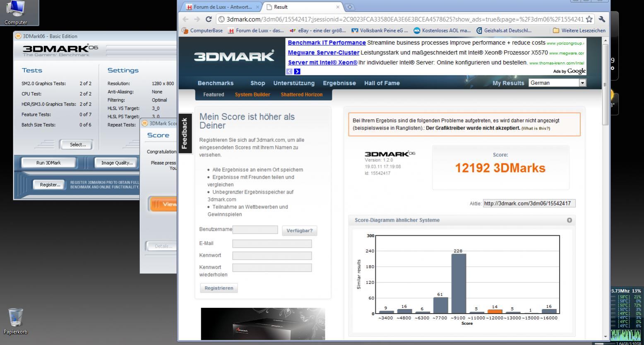Image resolution: width=644 pixels, height=345 pixels.
Task: Open the Unterstützung menu item
Action: 294,83
